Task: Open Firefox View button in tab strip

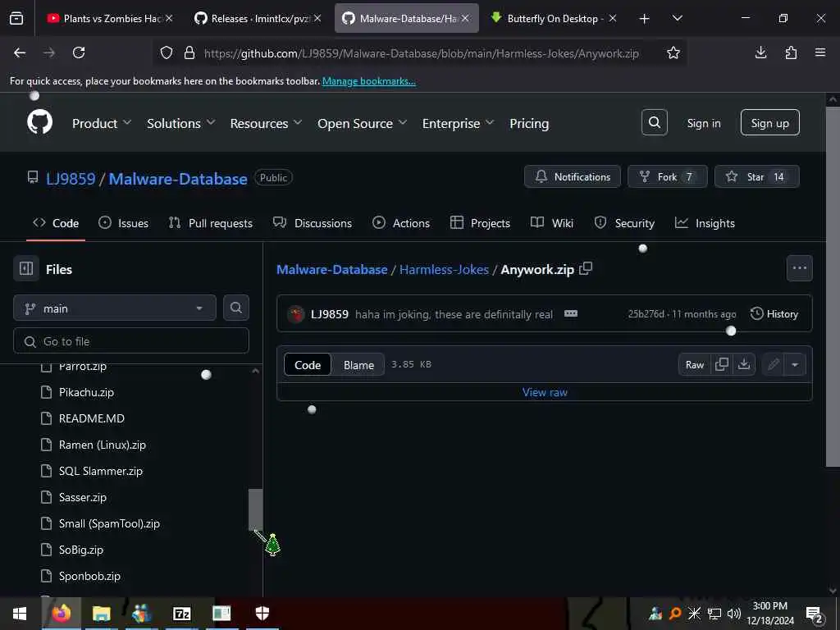Action: click(x=16, y=18)
